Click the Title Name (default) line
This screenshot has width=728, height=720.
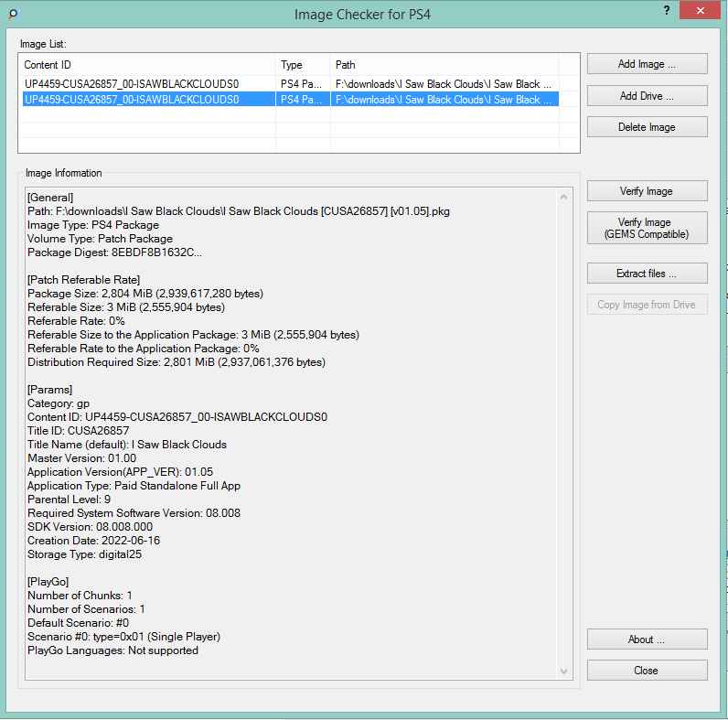click(x=127, y=445)
